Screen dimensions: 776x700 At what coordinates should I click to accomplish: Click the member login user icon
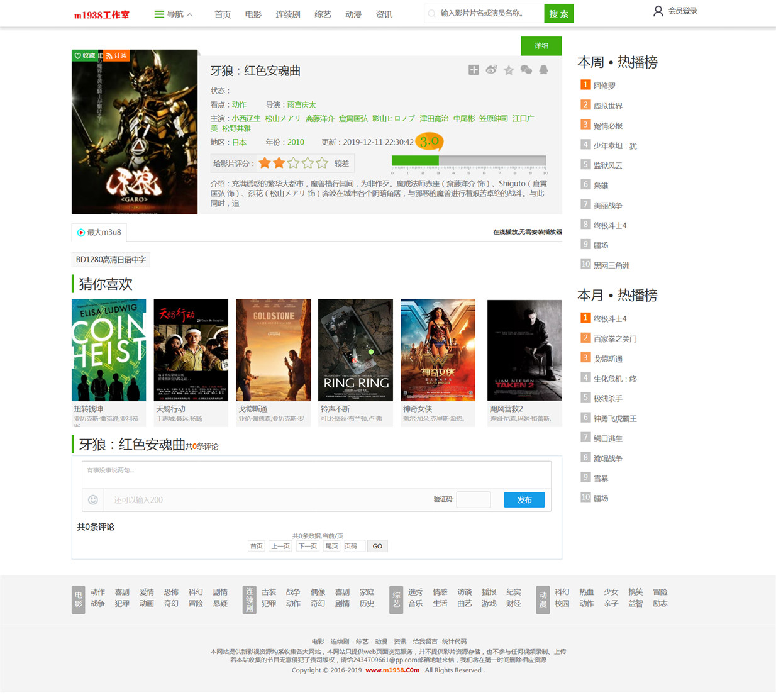(x=658, y=11)
